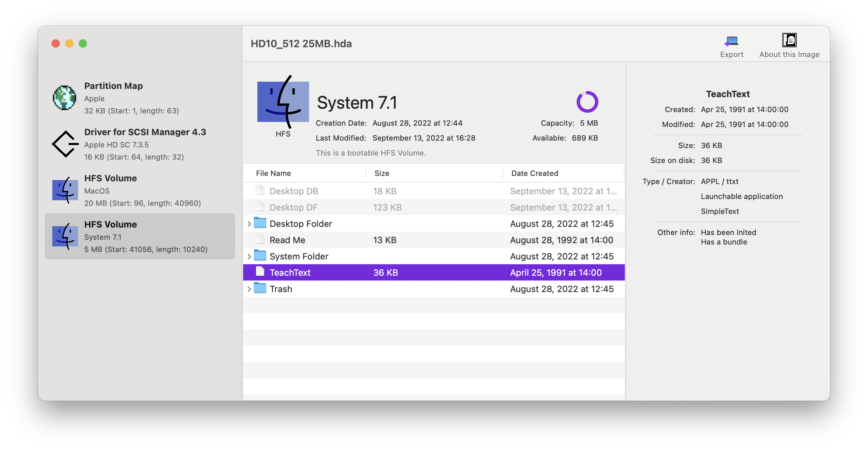Click the Read Me document icon
This screenshot has width=868, height=451.
(x=260, y=239)
